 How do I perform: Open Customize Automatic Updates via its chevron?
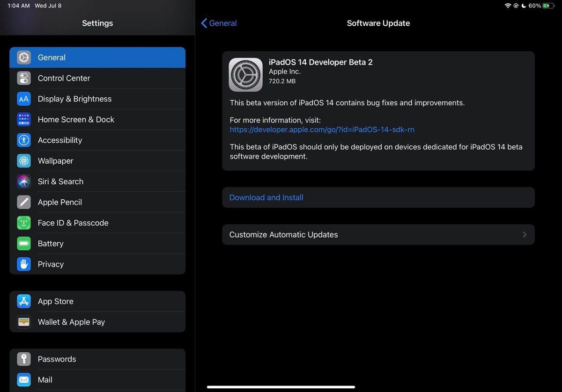(525, 234)
